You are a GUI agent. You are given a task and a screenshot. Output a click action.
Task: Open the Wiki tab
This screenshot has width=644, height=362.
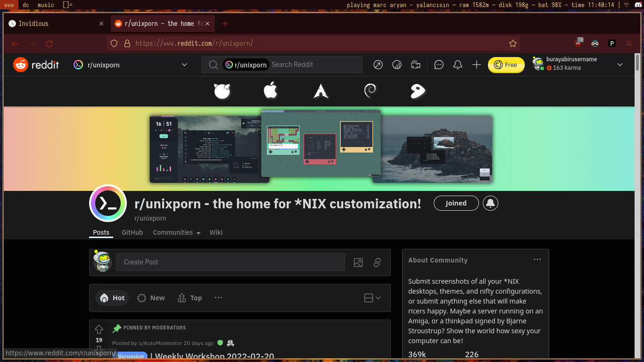216,232
